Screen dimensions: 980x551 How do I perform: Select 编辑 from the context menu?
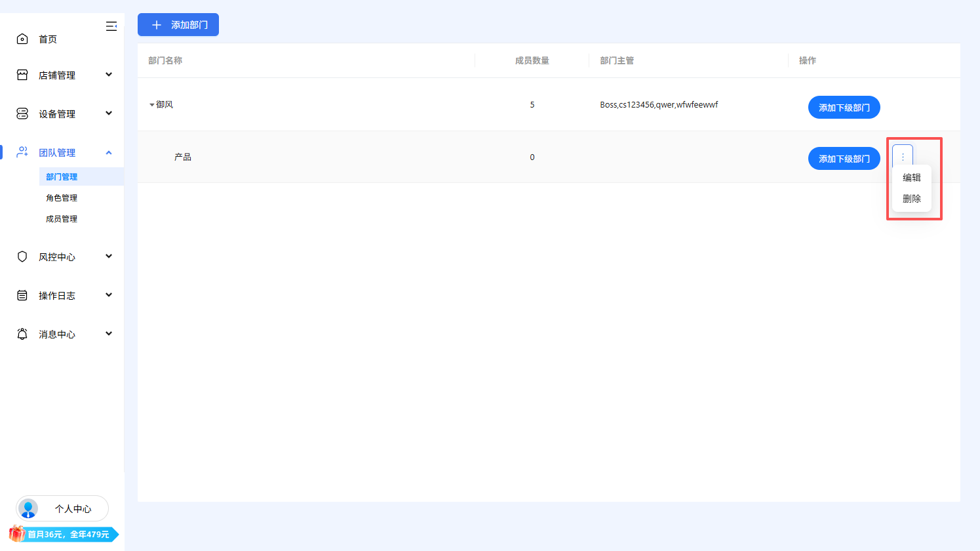point(912,177)
